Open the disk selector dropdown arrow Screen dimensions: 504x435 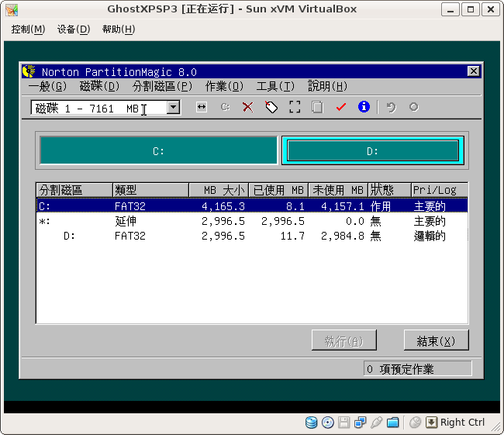coord(173,107)
